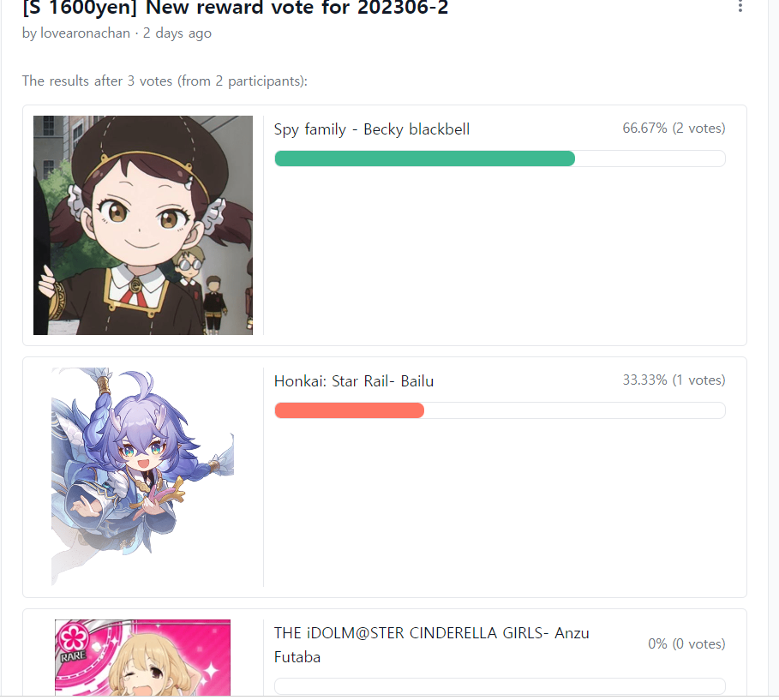This screenshot has width=779, height=700.
Task: Click the '2 days ago' timestamp
Action: [x=177, y=33]
